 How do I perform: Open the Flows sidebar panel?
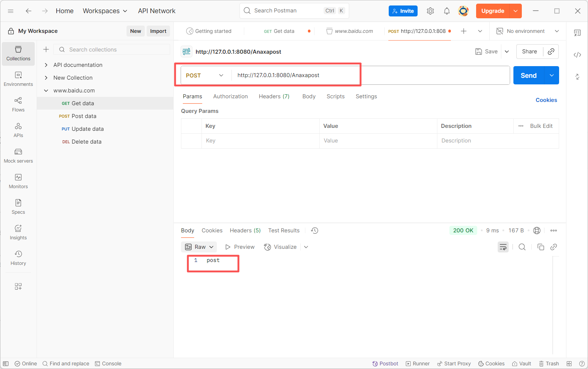(18, 105)
